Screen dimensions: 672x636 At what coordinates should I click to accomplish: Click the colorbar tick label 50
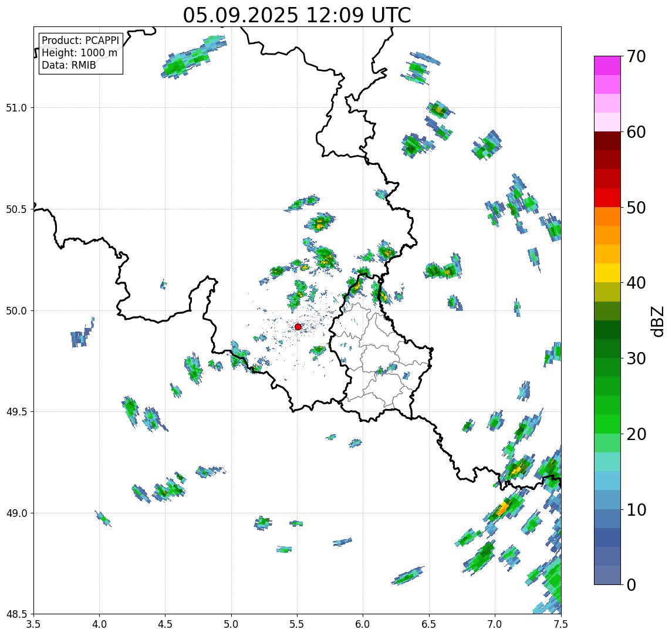(x=636, y=208)
